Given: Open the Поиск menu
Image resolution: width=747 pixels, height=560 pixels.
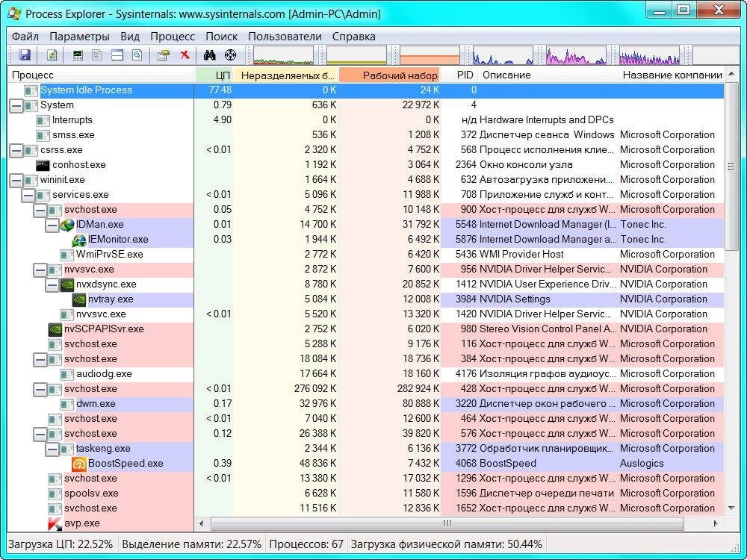Looking at the screenshot, I should (x=222, y=37).
